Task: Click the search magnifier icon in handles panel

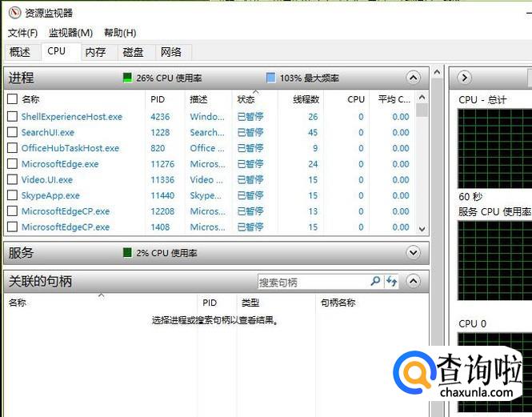Action: [x=375, y=281]
